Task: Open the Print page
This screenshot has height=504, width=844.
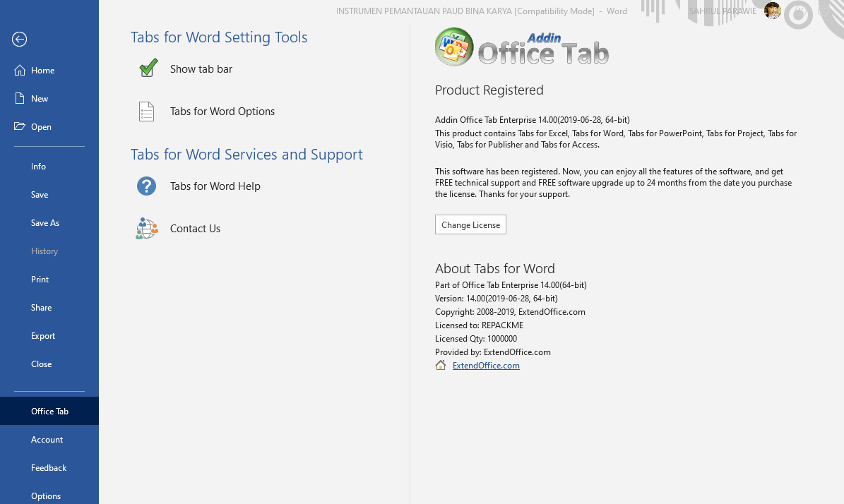Action: tap(49, 279)
